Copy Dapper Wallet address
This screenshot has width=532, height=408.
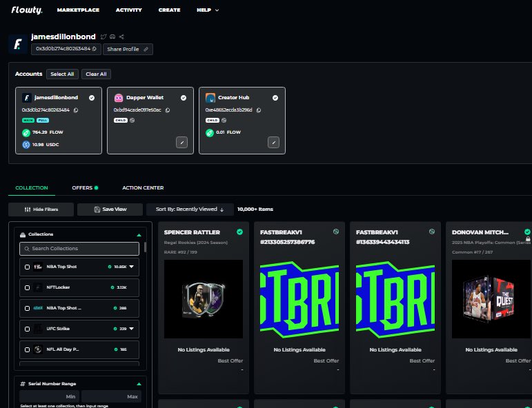pos(168,110)
